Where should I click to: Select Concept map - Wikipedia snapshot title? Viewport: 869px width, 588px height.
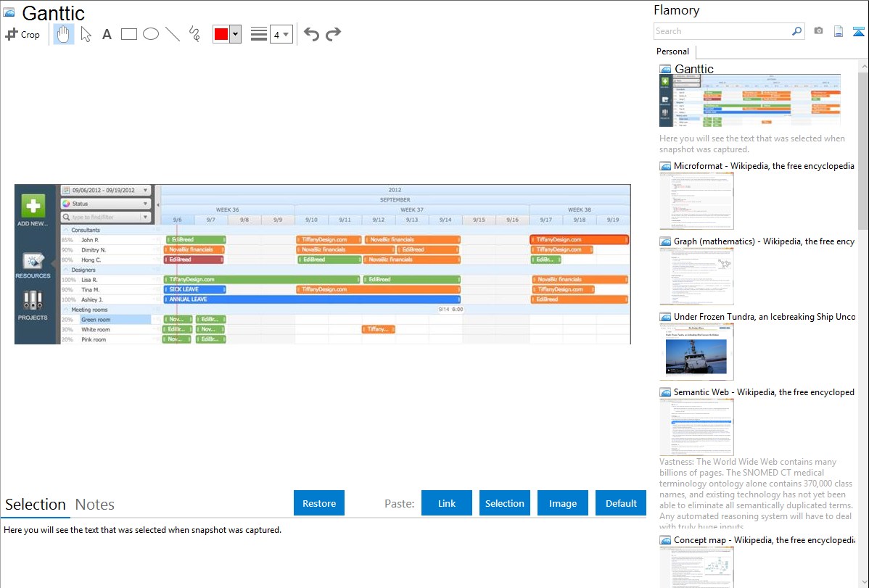(x=764, y=539)
